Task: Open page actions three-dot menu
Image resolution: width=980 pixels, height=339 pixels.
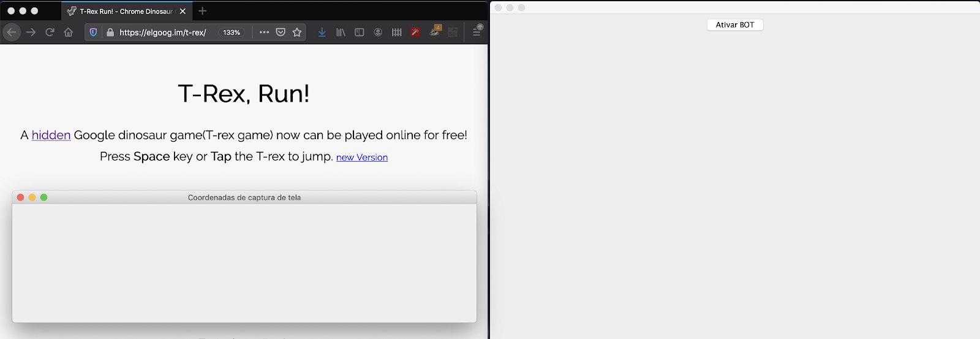Action: tap(264, 32)
